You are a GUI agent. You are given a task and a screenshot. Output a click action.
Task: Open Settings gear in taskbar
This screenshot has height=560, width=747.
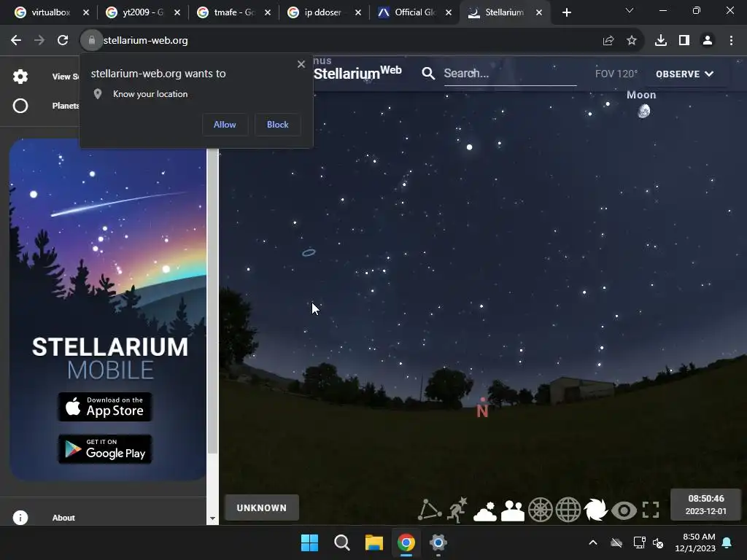(438, 542)
